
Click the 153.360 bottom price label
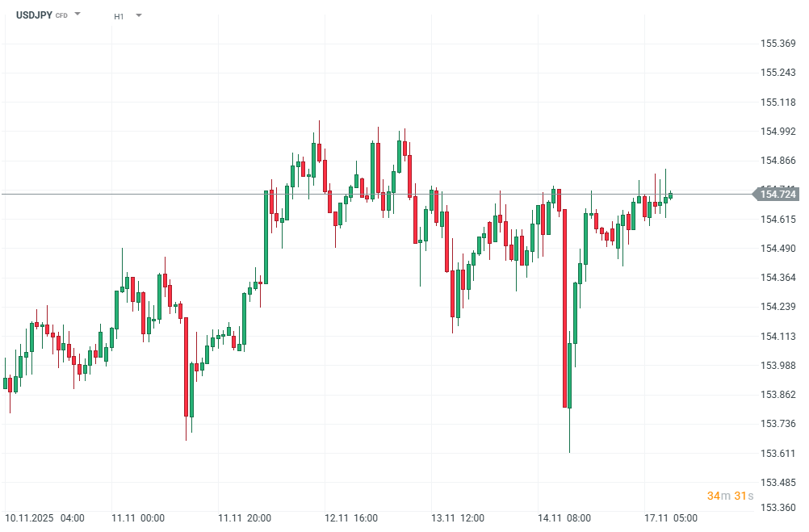coord(778,508)
